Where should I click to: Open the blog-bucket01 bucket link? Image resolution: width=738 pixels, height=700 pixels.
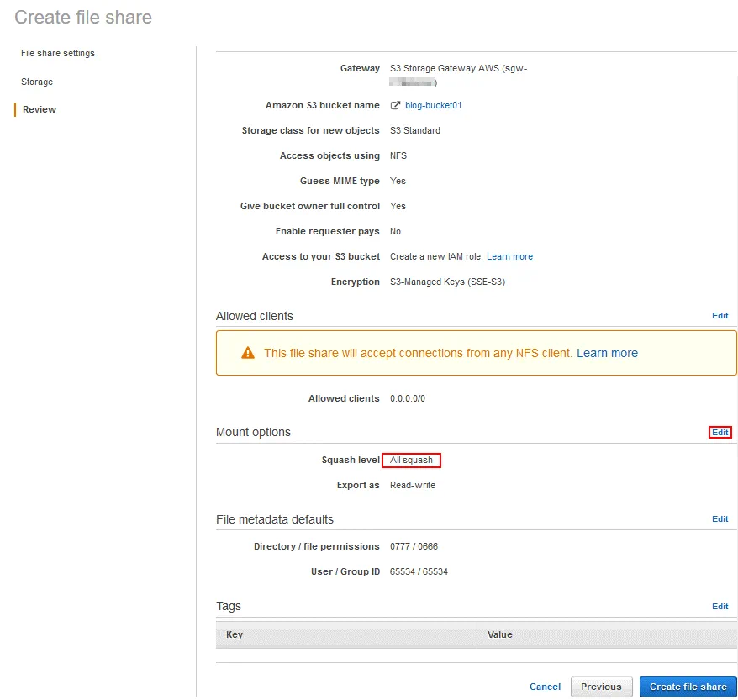coord(434,106)
